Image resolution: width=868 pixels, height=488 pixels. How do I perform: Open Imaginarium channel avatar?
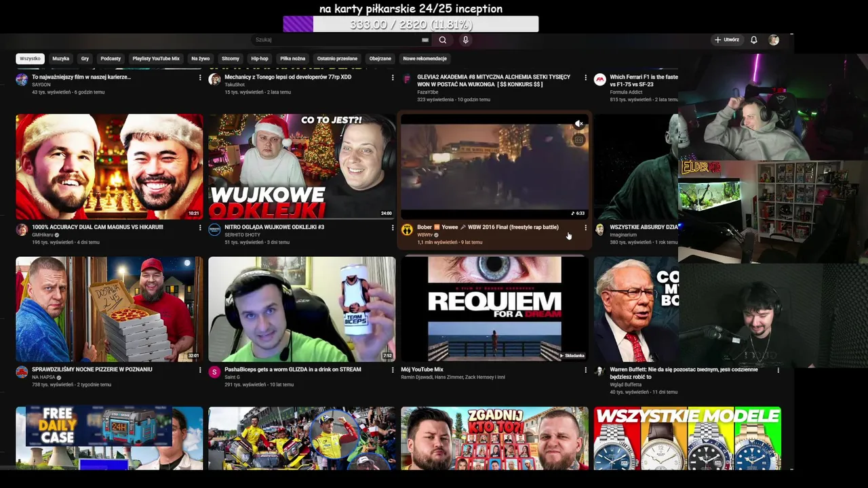click(599, 230)
